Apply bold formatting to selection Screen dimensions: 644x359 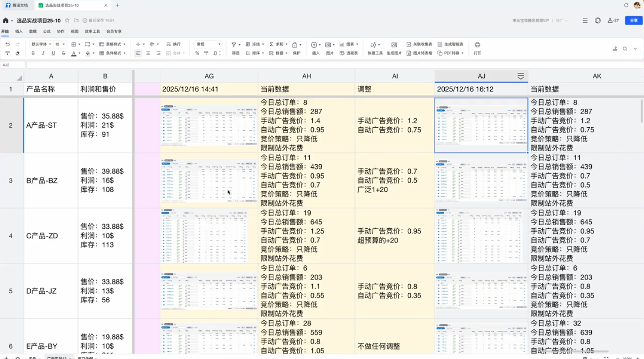pyautogui.click(x=33, y=53)
